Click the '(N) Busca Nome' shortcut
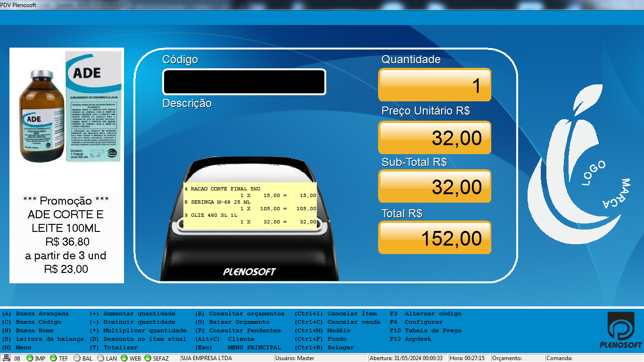 coord(28,330)
